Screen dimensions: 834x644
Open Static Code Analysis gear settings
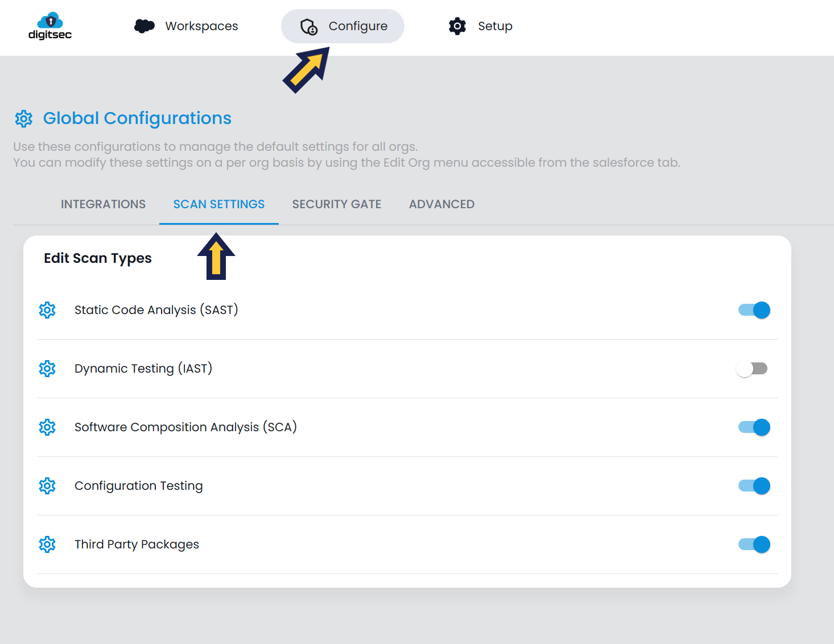click(47, 310)
